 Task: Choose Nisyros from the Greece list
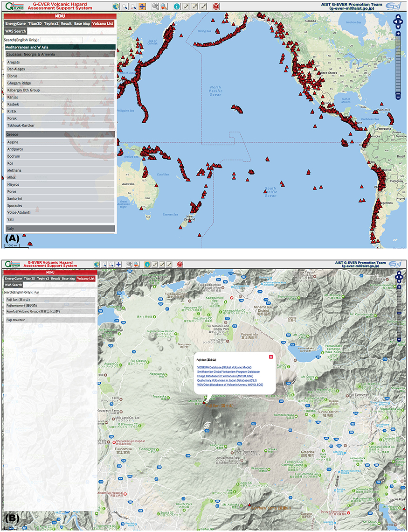point(60,185)
